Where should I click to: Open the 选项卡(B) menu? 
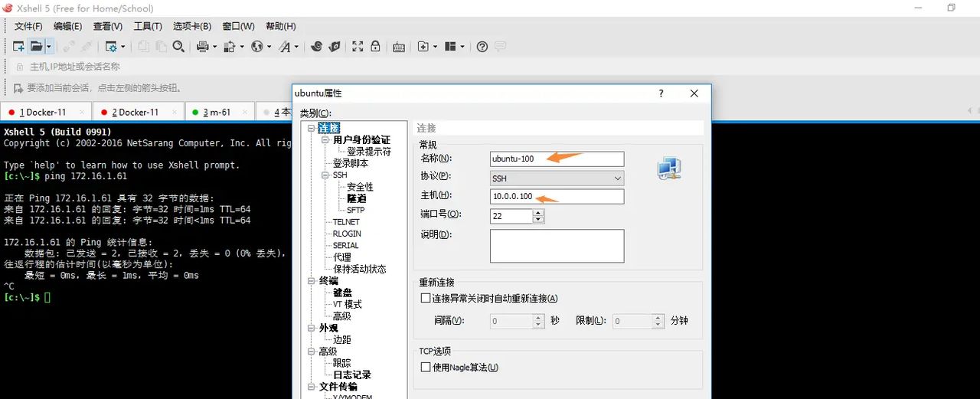[194, 27]
